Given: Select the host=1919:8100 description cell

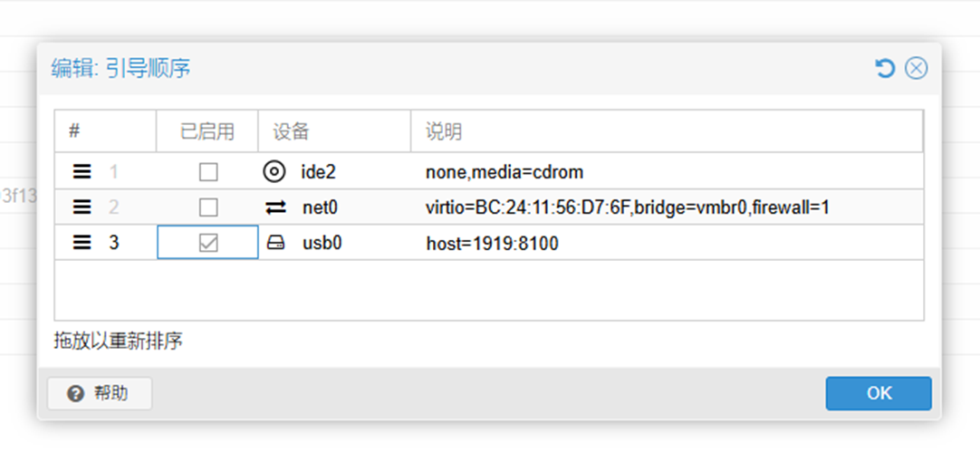Looking at the screenshot, I should coord(667,243).
